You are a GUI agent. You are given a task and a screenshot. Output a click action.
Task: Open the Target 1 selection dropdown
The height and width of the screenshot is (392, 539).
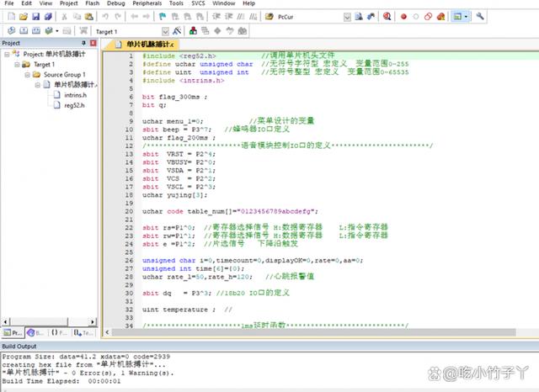[x=165, y=31]
